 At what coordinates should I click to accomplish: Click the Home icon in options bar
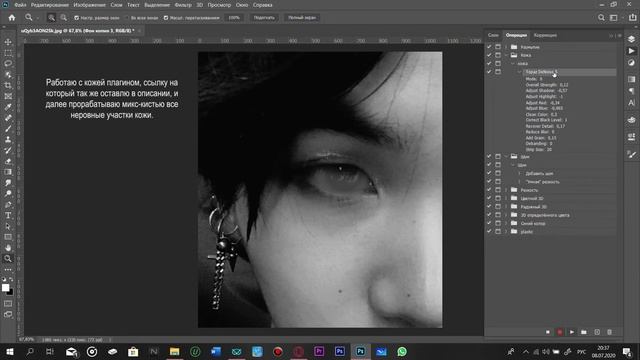[x=12, y=18]
